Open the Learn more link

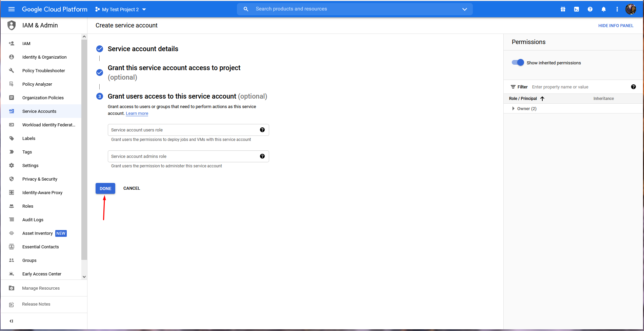pyautogui.click(x=137, y=113)
